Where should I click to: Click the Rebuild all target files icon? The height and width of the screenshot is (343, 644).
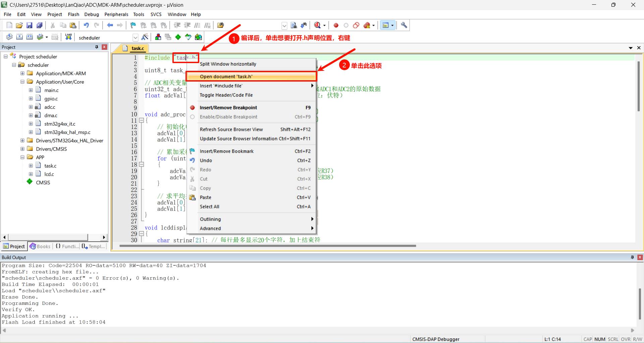pyautogui.click(x=30, y=37)
